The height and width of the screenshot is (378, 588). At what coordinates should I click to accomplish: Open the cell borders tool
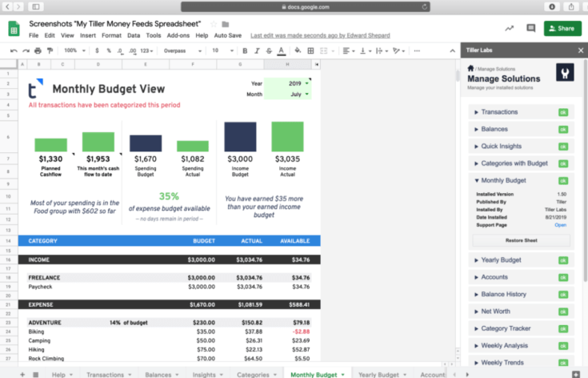tap(310, 50)
